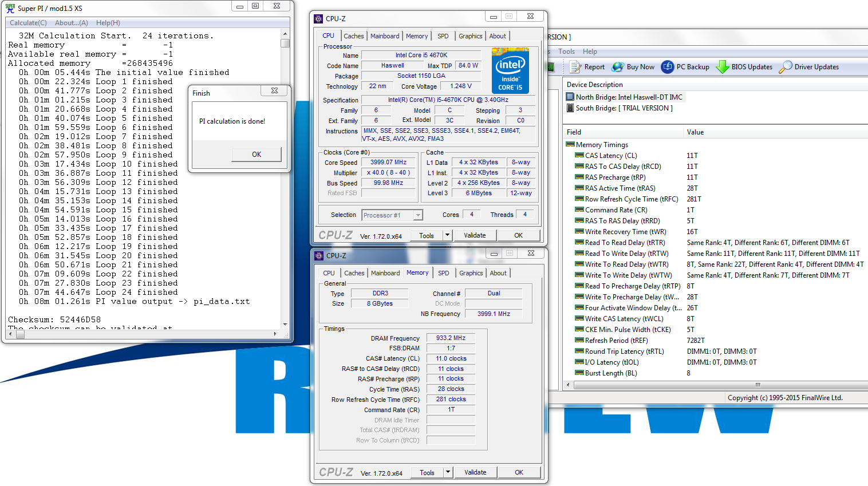Click the Burst Length (BL) row icon

(579, 373)
